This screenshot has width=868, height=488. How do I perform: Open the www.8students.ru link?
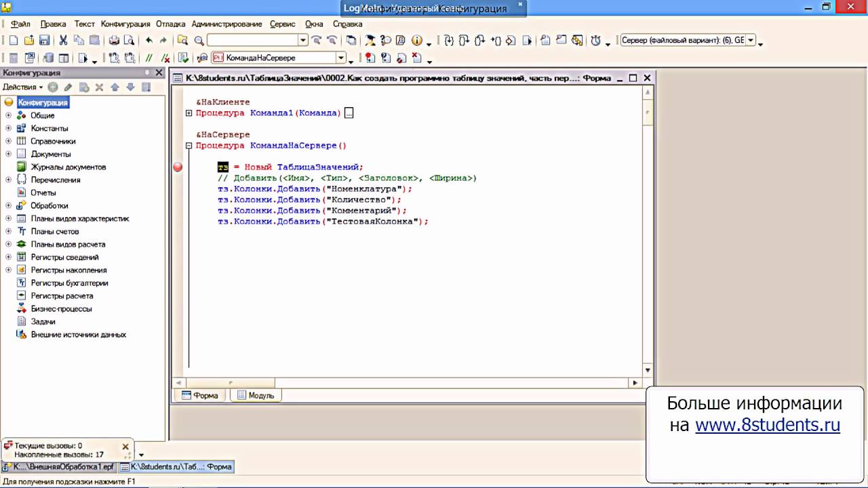(768, 425)
